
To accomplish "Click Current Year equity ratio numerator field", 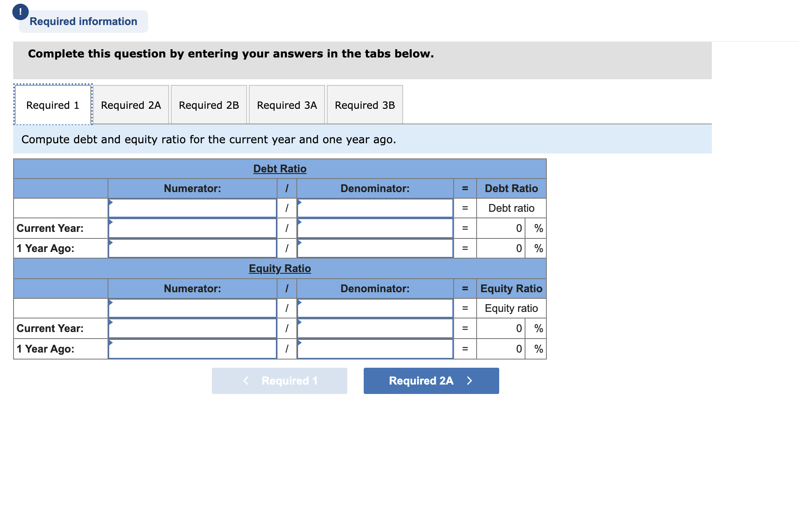I will coord(192,329).
